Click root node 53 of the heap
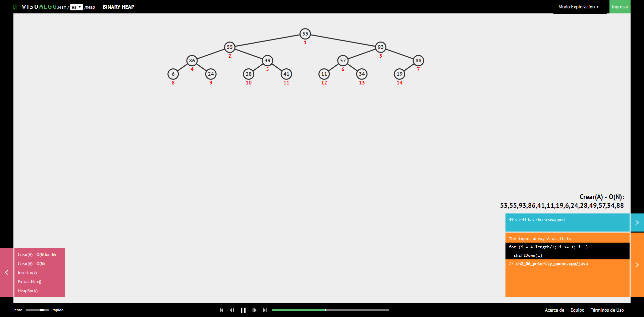644x317 pixels. pyautogui.click(x=305, y=34)
